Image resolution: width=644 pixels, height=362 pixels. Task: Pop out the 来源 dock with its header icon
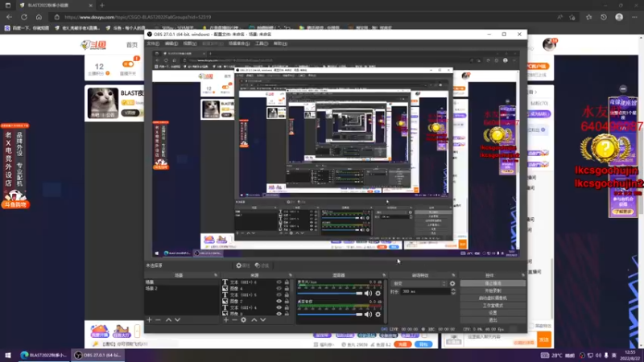coord(291,275)
